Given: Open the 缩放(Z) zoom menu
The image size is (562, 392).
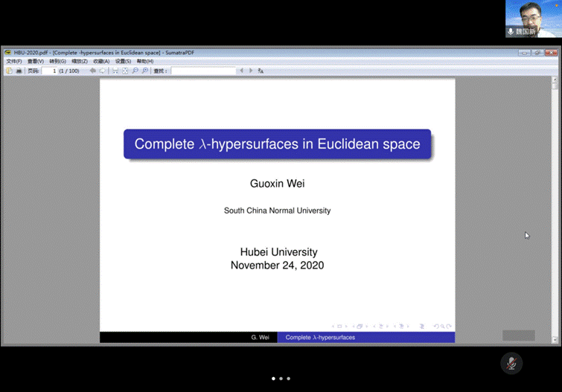Looking at the screenshot, I should (80, 62).
